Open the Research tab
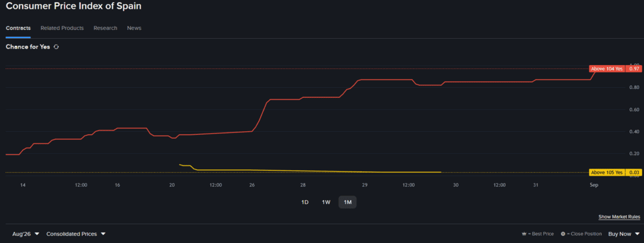Viewport: 644px width, 243px height. click(105, 28)
